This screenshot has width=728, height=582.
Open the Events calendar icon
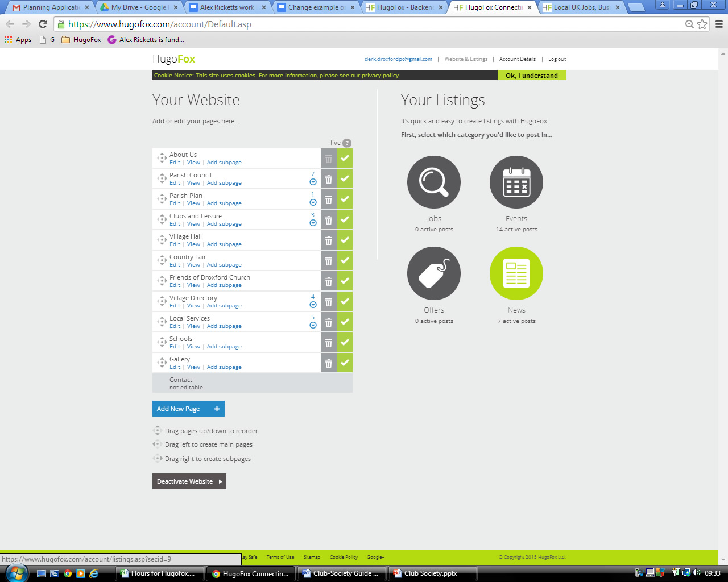click(x=516, y=182)
